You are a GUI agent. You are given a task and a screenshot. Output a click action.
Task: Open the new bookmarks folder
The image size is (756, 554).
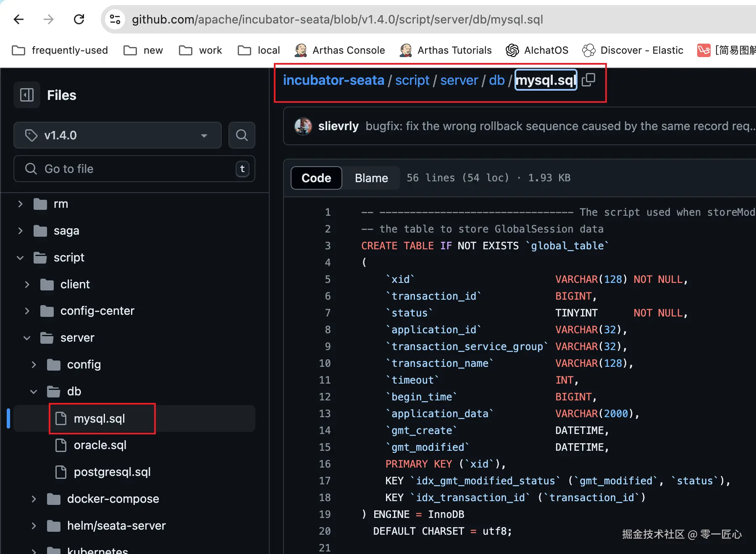143,50
